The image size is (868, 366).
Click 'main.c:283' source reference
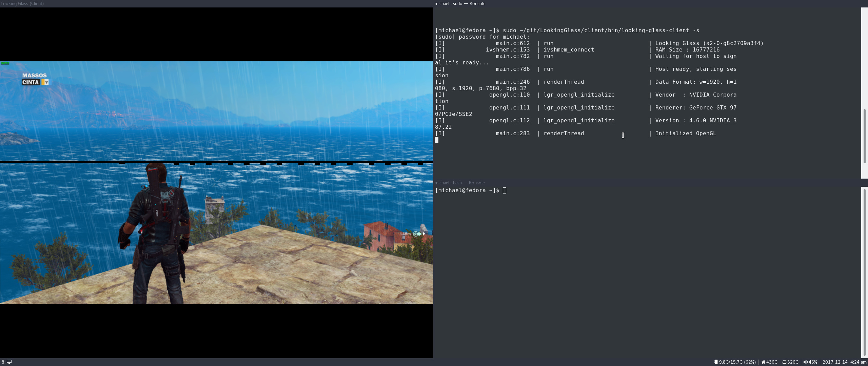513,134
